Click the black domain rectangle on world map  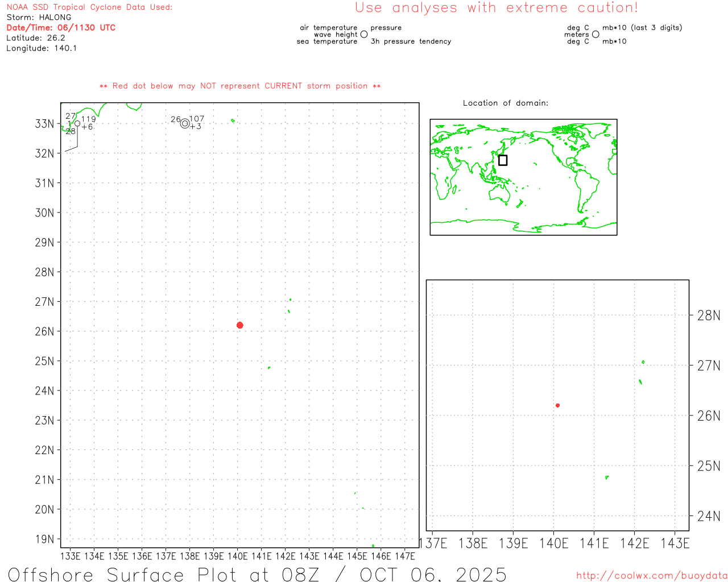point(503,160)
